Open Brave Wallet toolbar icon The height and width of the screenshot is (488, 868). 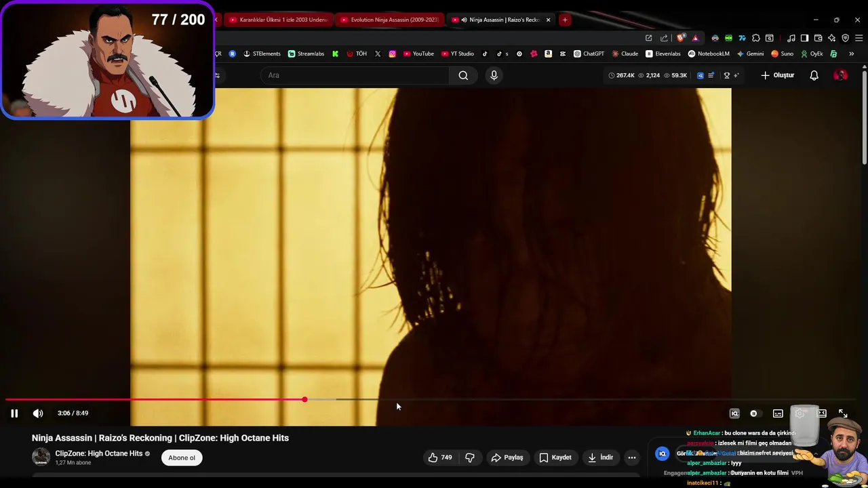(x=818, y=38)
